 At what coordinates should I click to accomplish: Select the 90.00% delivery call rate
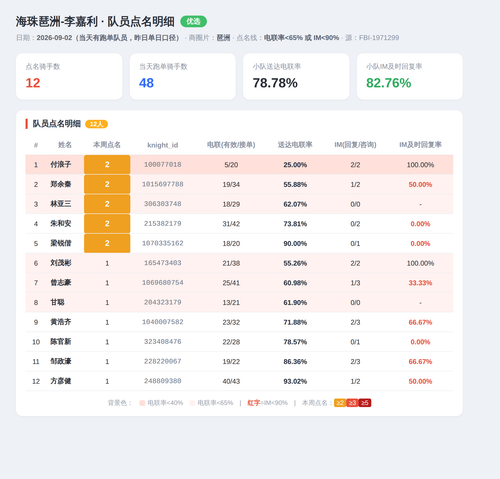(x=295, y=243)
